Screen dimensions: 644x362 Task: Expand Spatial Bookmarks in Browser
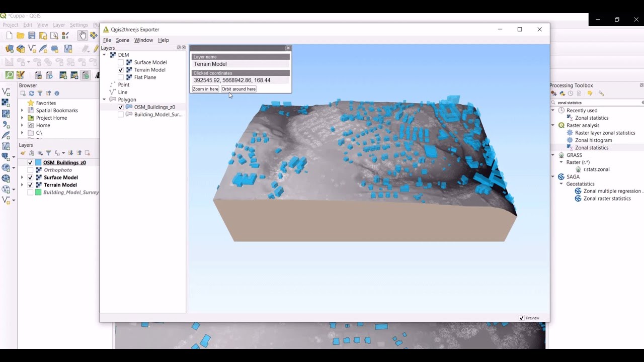(22, 111)
